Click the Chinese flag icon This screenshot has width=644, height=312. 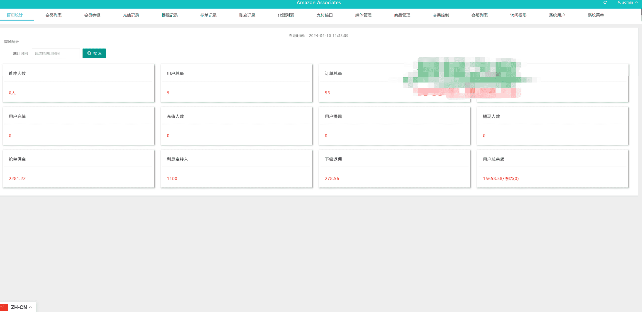click(4, 307)
